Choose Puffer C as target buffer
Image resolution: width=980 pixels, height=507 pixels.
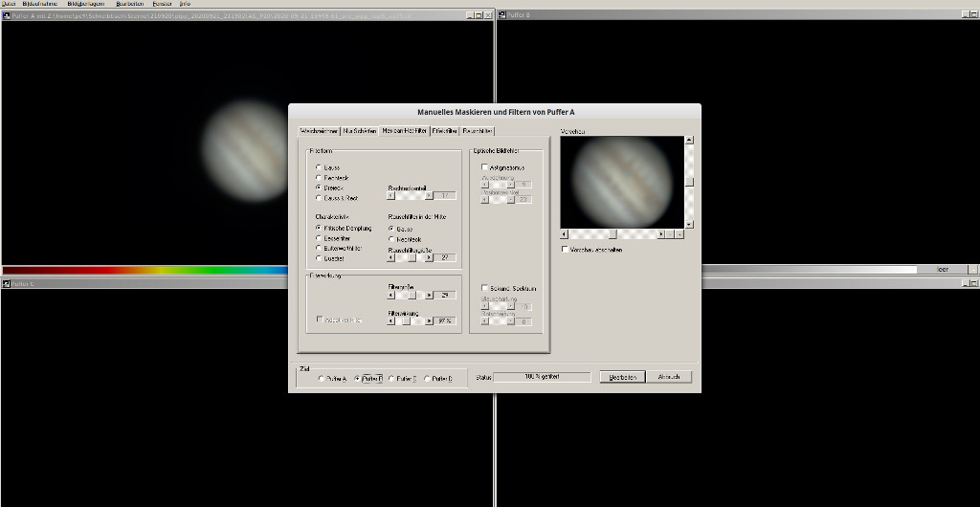(x=392, y=379)
